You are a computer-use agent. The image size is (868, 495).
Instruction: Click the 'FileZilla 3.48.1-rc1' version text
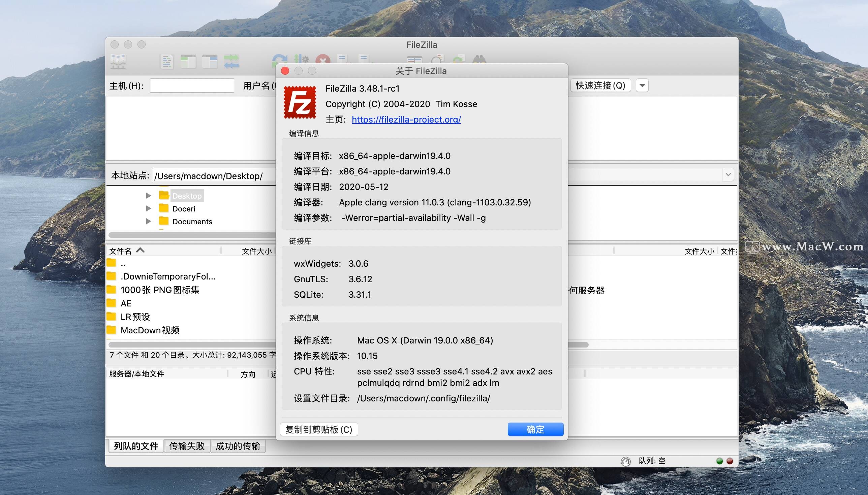point(362,88)
